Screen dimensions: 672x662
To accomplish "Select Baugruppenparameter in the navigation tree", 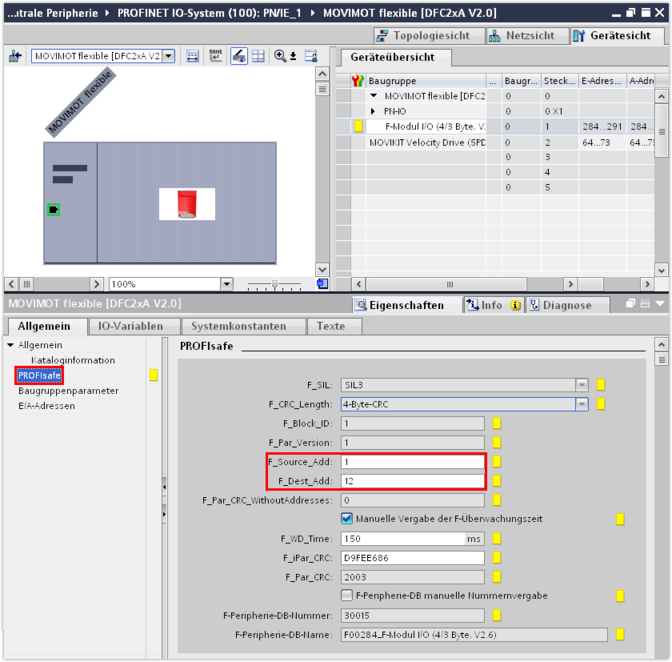I will 68,391.
